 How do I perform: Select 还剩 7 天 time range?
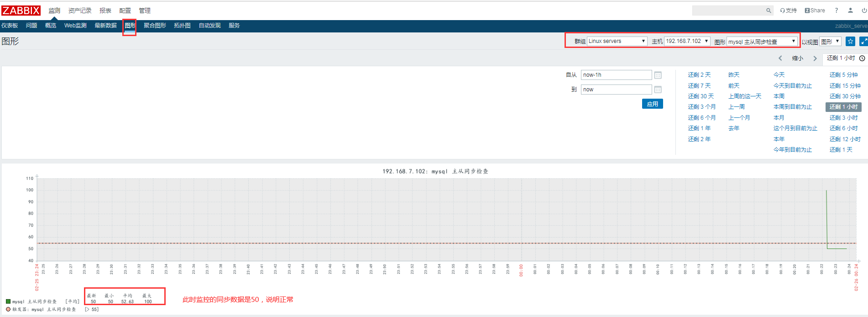tap(699, 85)
